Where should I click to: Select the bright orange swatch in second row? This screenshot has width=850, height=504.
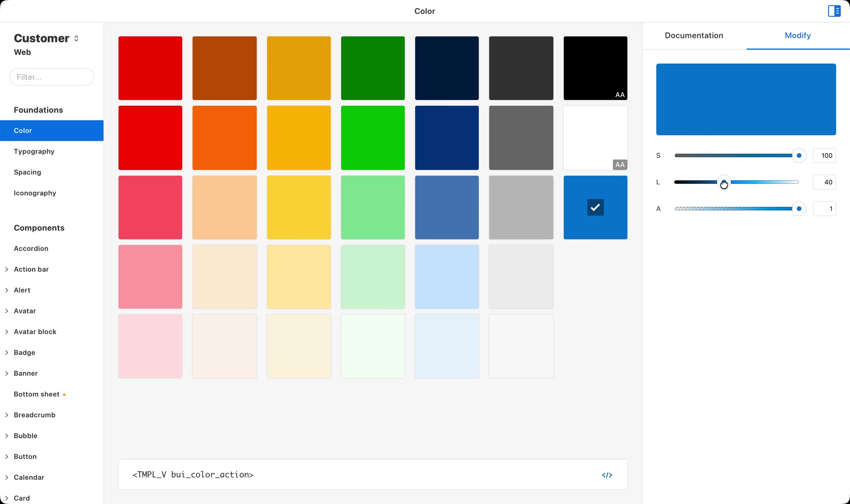point(225,138)
